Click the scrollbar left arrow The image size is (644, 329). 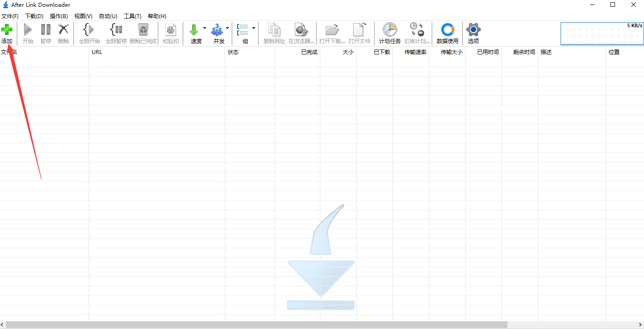[3, 325]
